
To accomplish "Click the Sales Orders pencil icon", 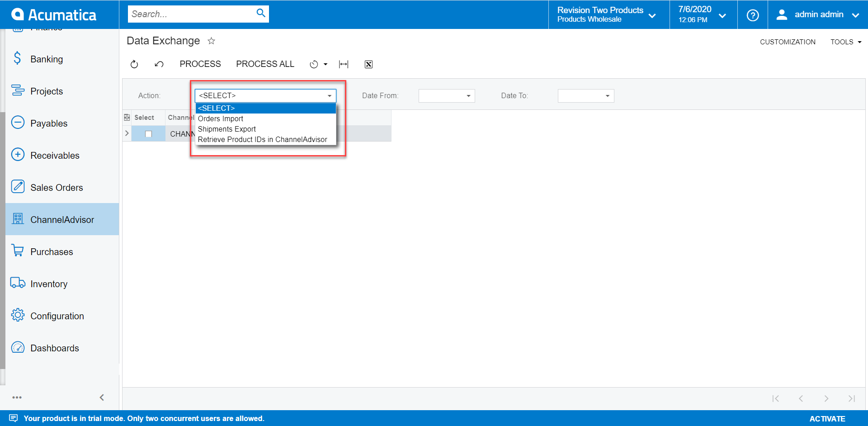I will (18, 187).
